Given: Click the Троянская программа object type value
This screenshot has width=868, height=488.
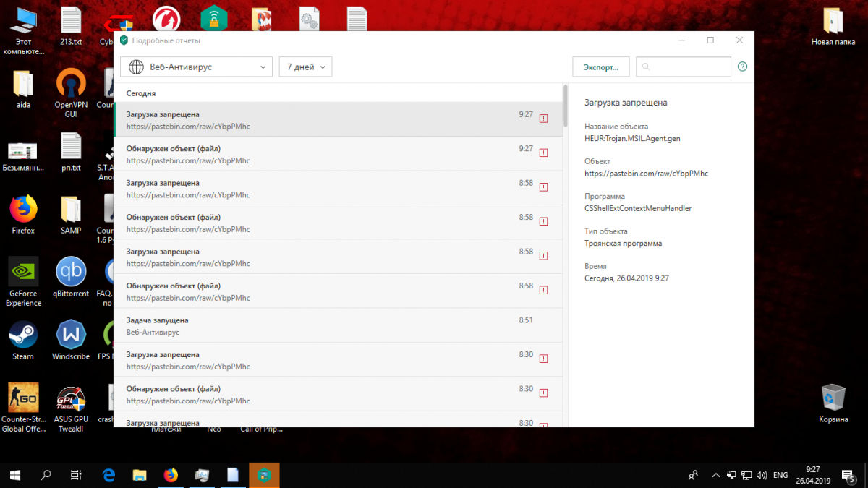Looking at the screenshot, I should coord(623,244).
